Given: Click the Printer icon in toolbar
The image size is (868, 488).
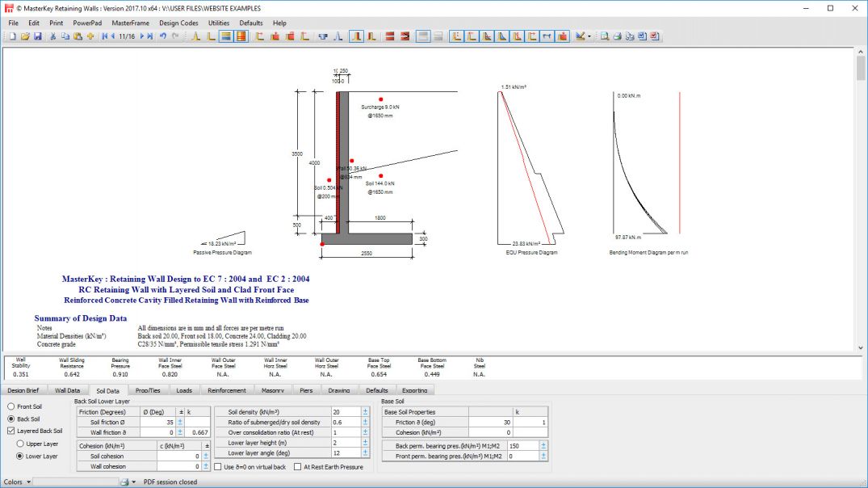Looking at the screenshot, I should [x=617, y=36].
